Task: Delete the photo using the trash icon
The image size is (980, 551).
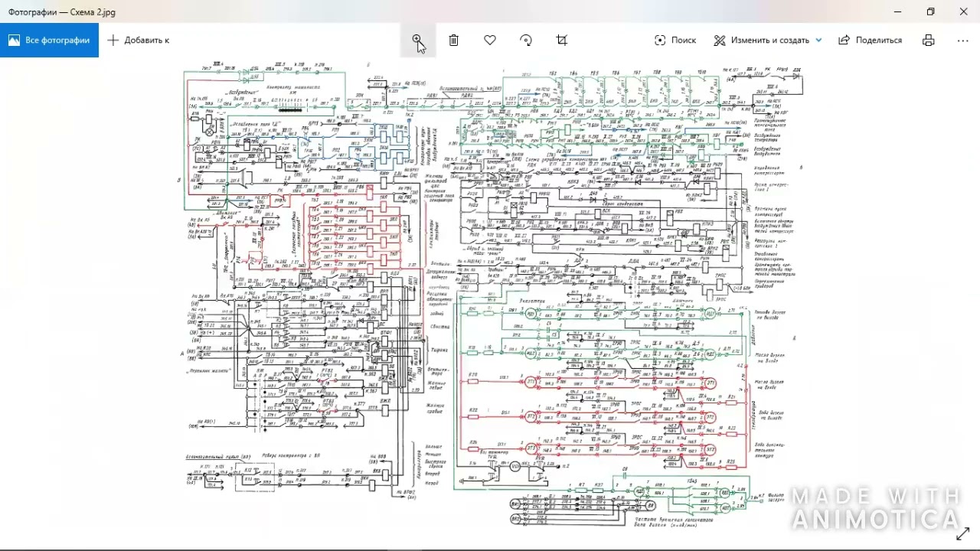Action: point(453,40)
